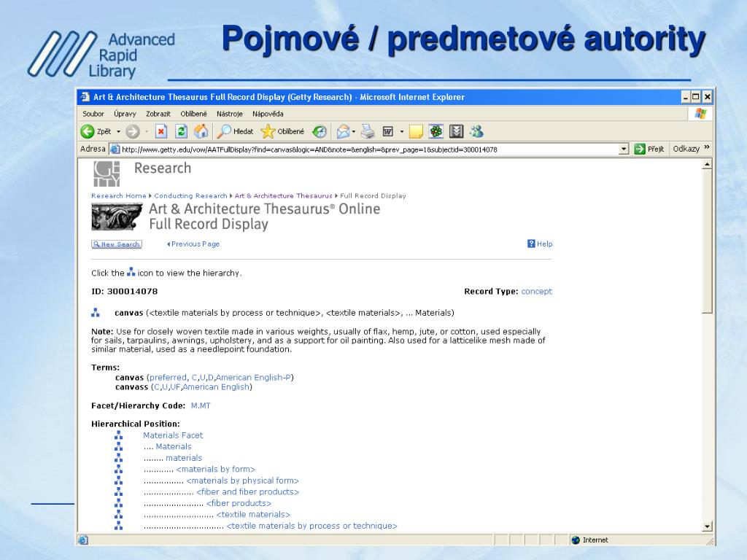Click the Help question mark icon
This screenshot has height=560, width=747.
pos(531,244)
